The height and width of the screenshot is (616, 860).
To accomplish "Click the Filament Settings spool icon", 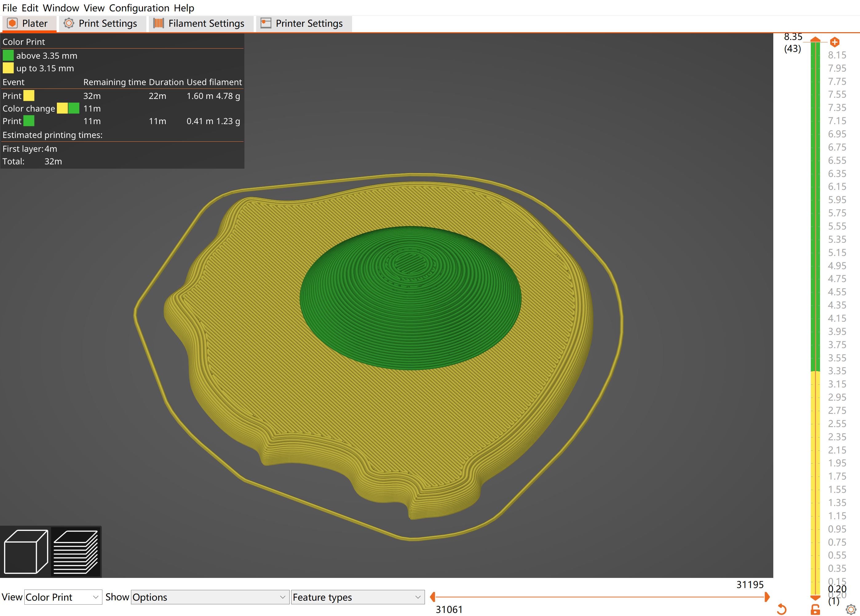I will coord(158,23).
